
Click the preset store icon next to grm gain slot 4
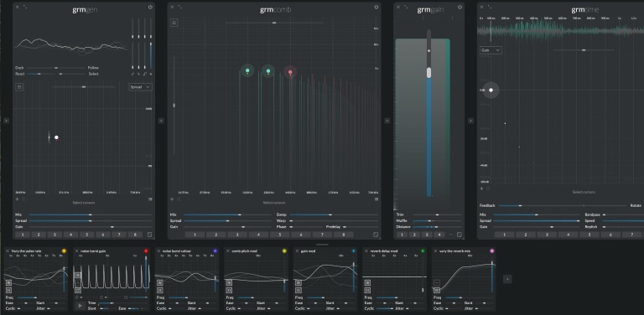460,235
